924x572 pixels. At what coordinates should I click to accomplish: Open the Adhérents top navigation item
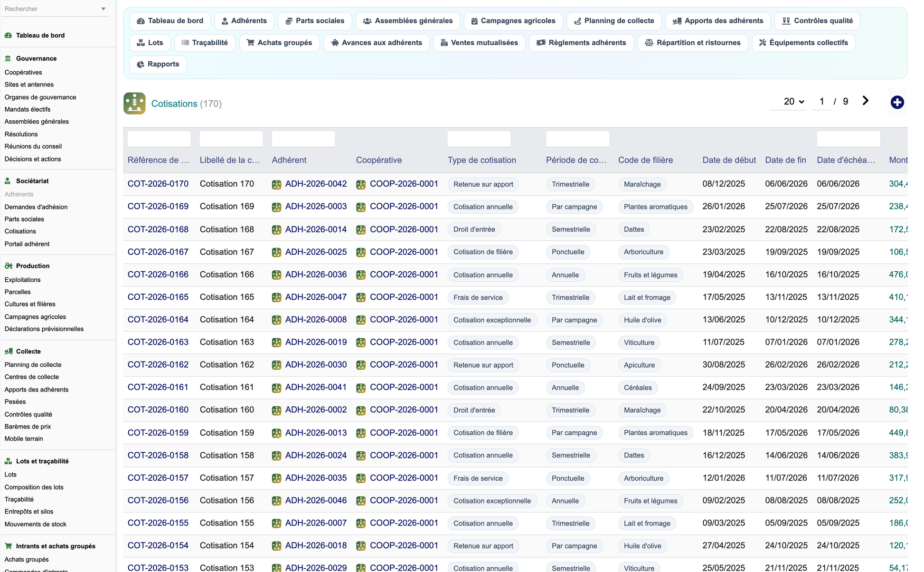(x=244, y=21)
